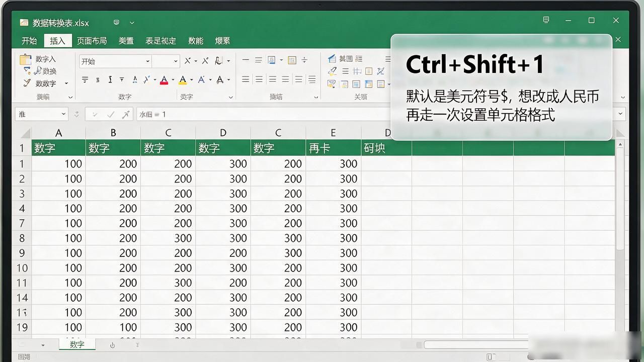Click the 数换 button in the ribbon
Image resolution: width=644 pixels, height=362 pixels.
(x=46, y=71)
